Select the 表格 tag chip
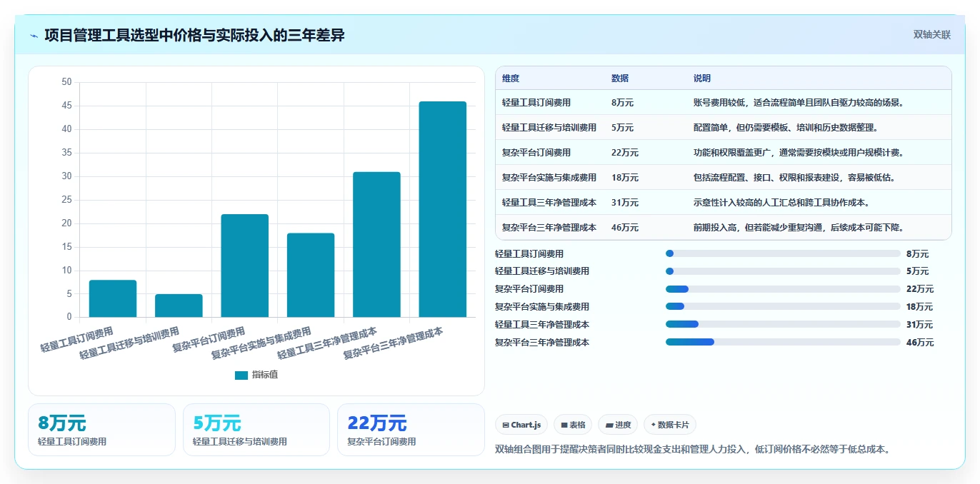980x484 pixels. point(573,425)
